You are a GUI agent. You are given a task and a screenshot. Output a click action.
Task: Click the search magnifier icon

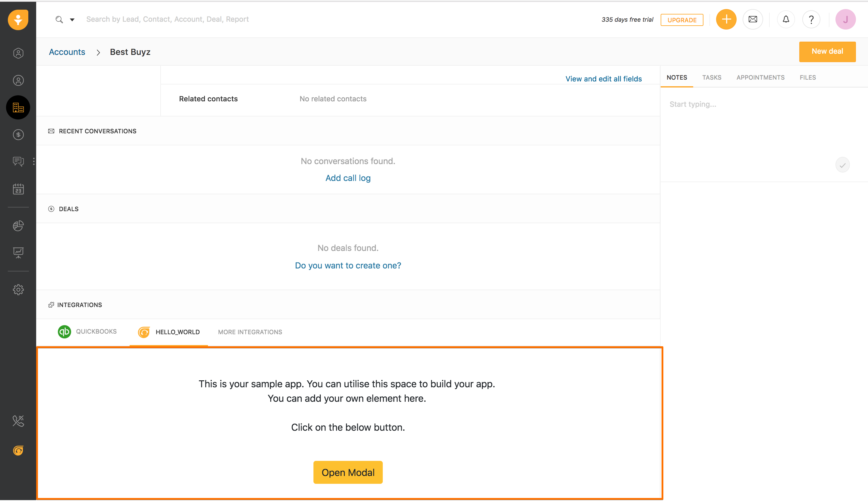pos(59,20)
